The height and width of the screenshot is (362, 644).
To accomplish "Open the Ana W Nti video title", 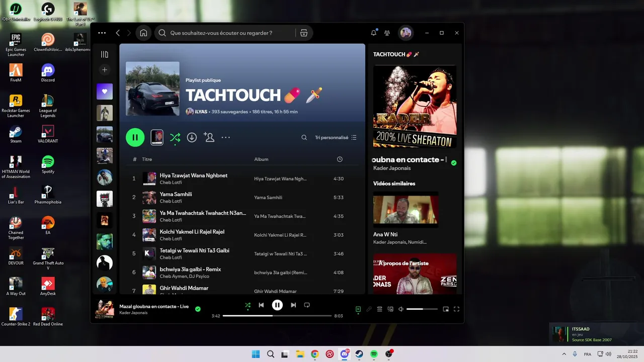I will pyautogui.click(x=385, y=234).
